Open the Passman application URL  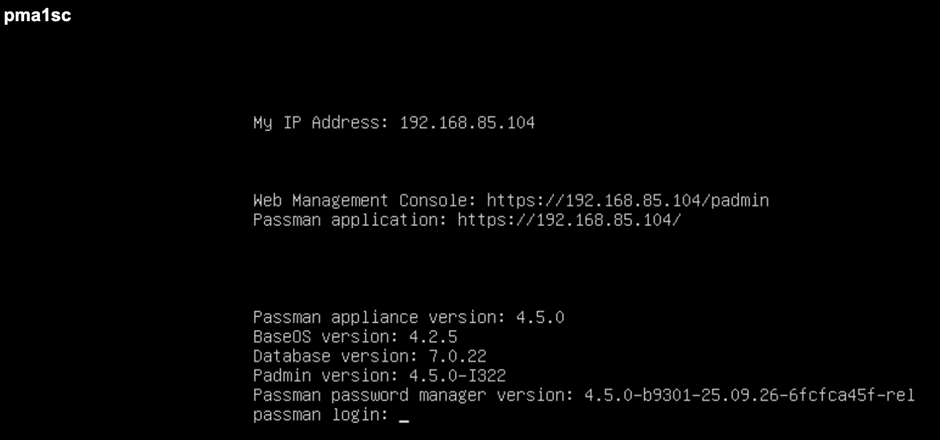click(569, 218)
